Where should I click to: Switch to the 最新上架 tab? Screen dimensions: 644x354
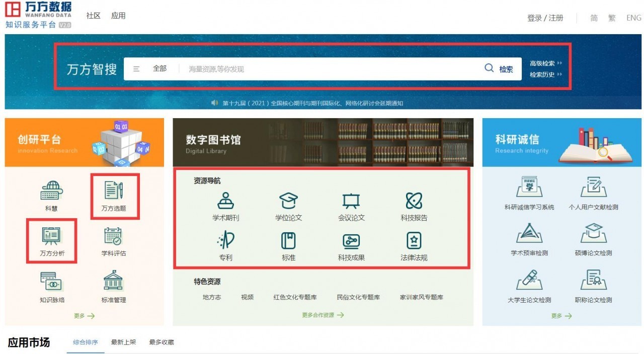pos(123,342)
